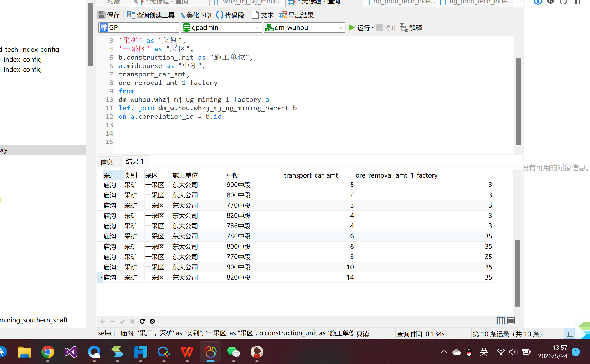Viewport: 590px width, 364px height.
Task: Click the d_tech_index_config tree item
Action: coord(30,49)
